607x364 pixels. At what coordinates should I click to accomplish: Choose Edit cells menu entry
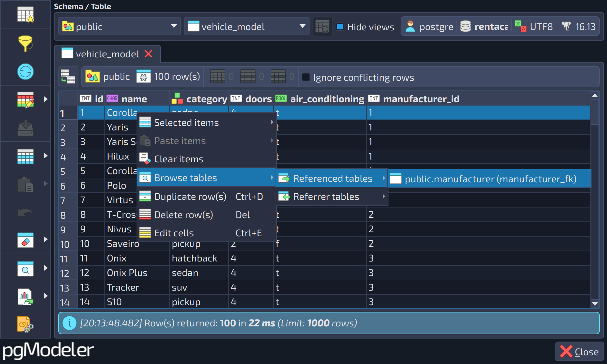(206, 233)
